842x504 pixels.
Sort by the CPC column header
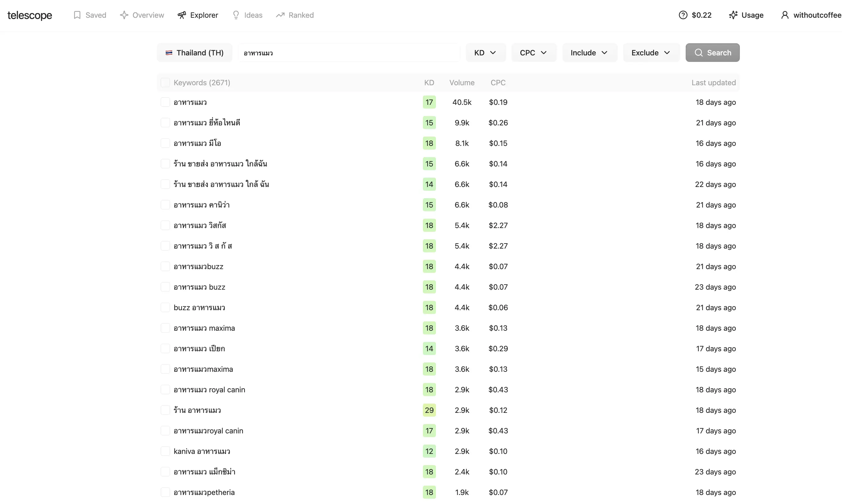pos(498,82)
